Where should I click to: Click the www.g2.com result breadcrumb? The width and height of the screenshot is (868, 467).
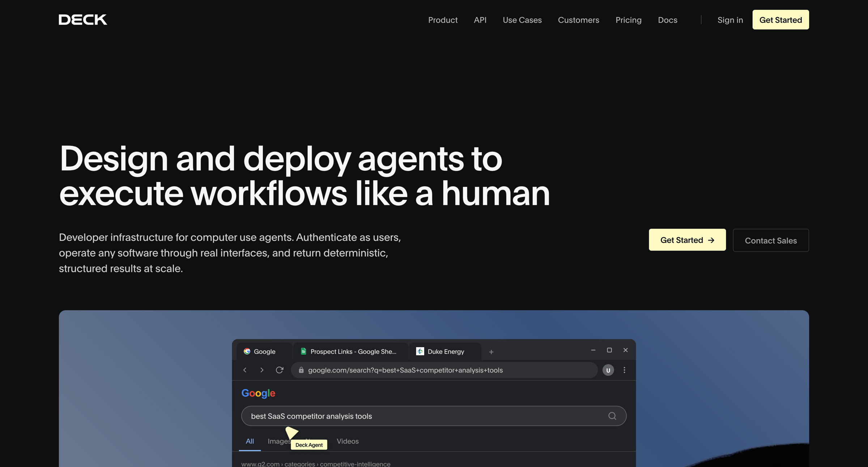pyautogui.click(x=315, y=464)
